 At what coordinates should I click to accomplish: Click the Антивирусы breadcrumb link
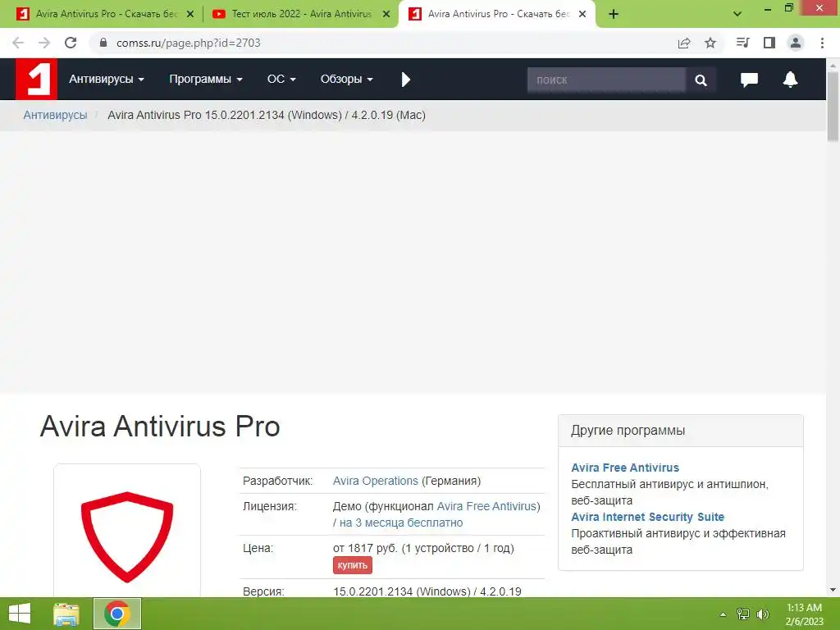tap(55, 115)
